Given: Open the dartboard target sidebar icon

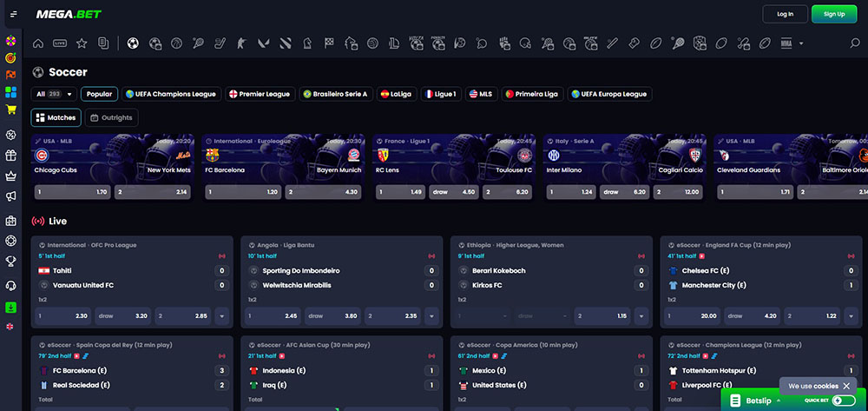Looking at the screenshot, I should point(10,57).
